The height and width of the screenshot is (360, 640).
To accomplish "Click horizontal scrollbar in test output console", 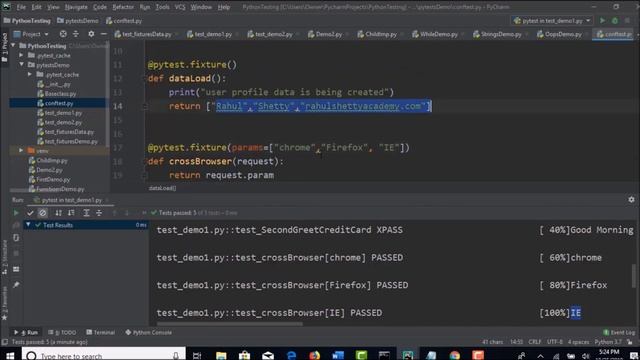I will 230,324.
